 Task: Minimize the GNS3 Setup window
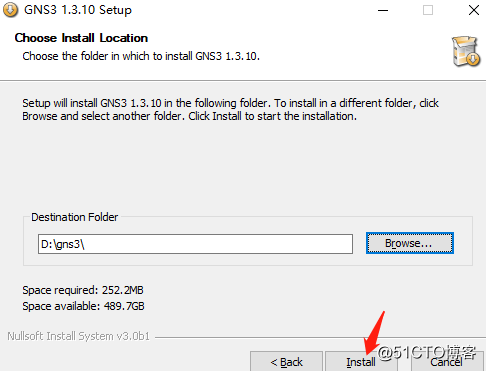click(x=383, y=10)
